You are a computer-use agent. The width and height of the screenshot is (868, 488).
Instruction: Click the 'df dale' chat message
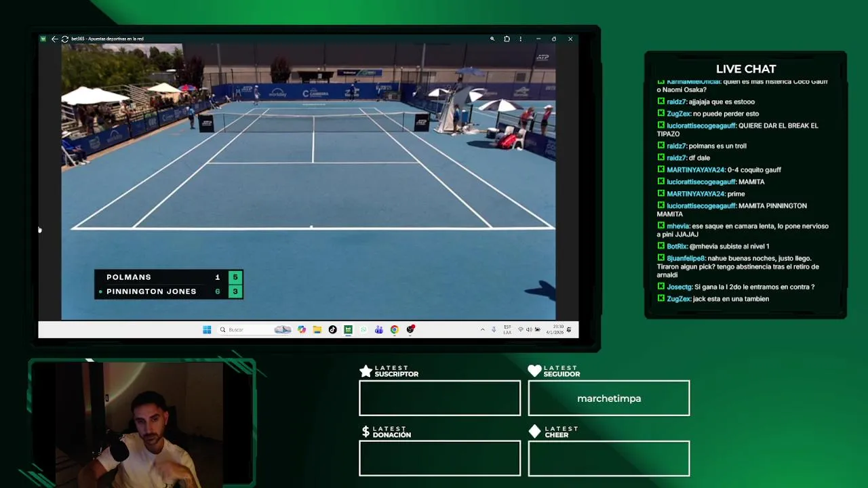tap(699, 158)
